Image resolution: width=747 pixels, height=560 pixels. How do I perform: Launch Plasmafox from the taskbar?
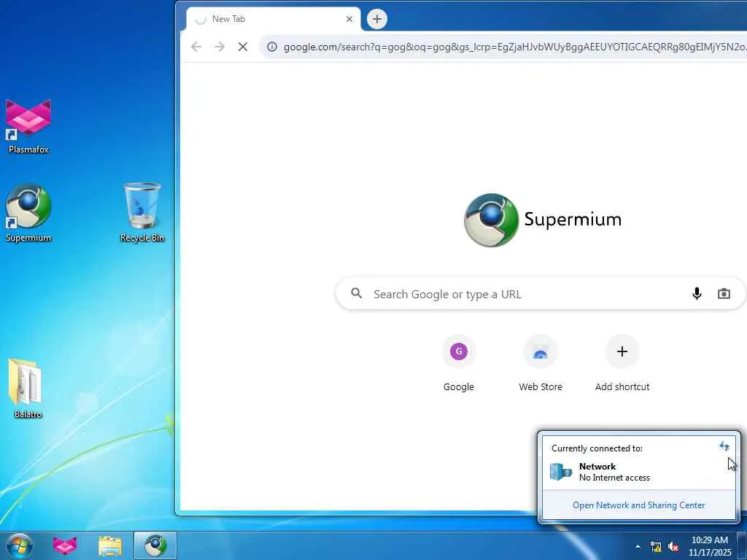click(x=65, y=545)
